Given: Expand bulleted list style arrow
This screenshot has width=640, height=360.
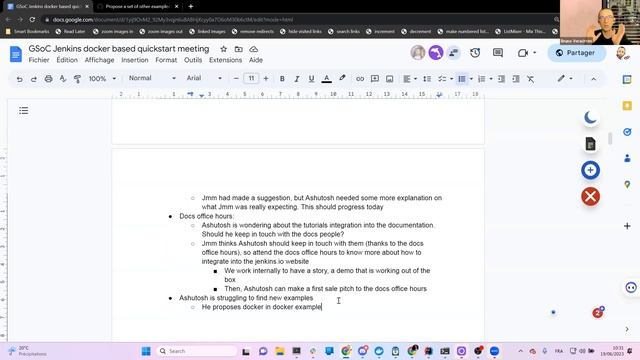Looking at the screenshot, I should tap(471, 79).
